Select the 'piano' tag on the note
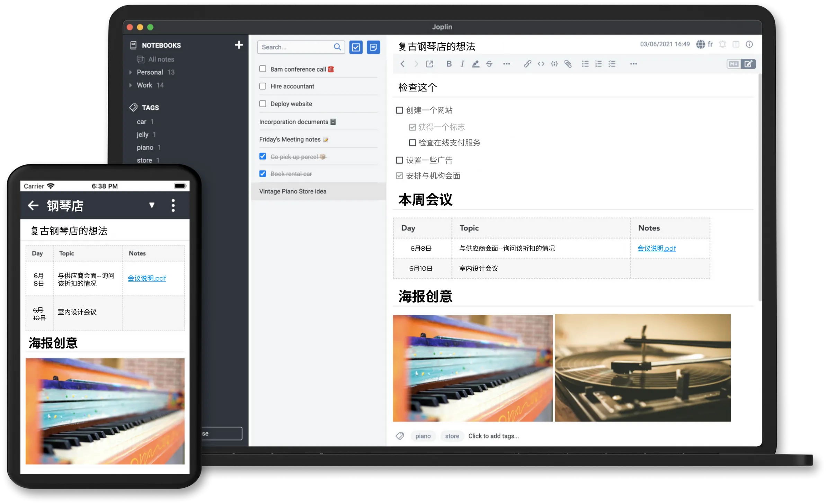 423,436
